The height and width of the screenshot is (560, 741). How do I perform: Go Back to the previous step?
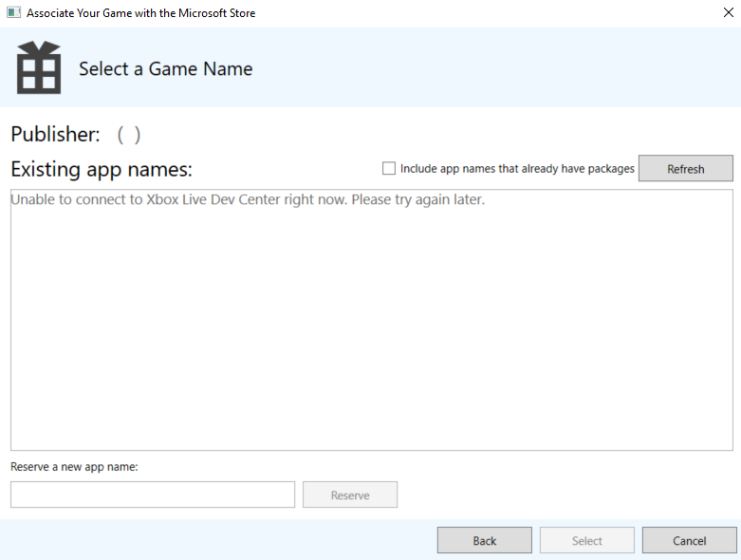coord(485,540)
